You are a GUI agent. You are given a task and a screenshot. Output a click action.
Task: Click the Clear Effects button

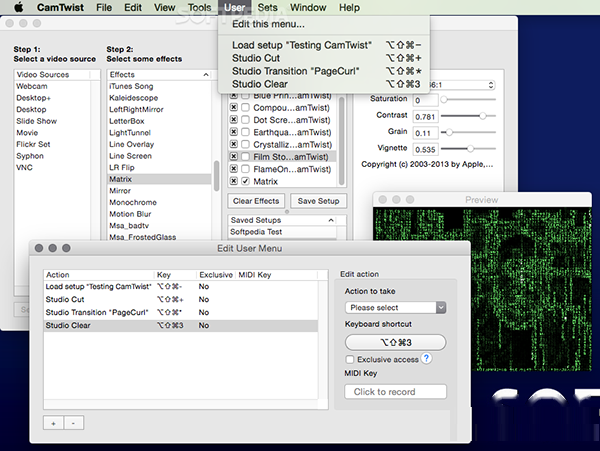[x=256, y=201]
